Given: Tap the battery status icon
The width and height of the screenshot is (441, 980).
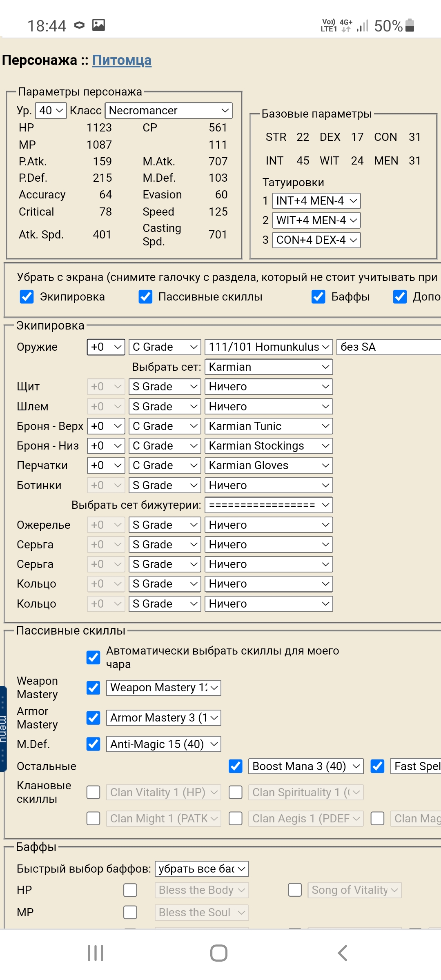Looking at the screenshot, I should 410,25.
